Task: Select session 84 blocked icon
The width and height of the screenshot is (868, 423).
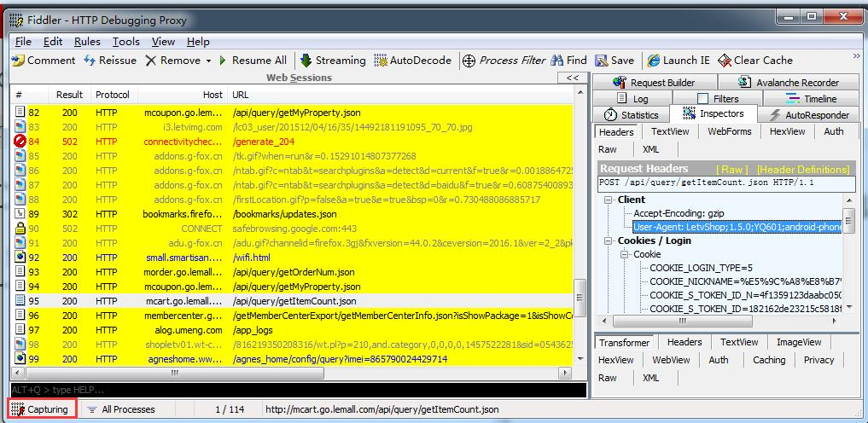Action: click(x=20, y=142)
